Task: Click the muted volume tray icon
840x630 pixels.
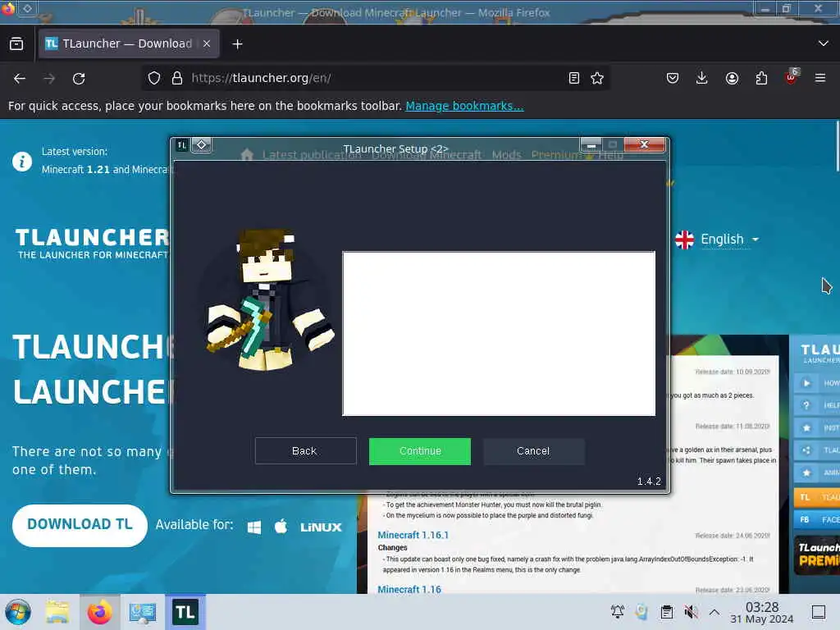Action: (691, 611)
